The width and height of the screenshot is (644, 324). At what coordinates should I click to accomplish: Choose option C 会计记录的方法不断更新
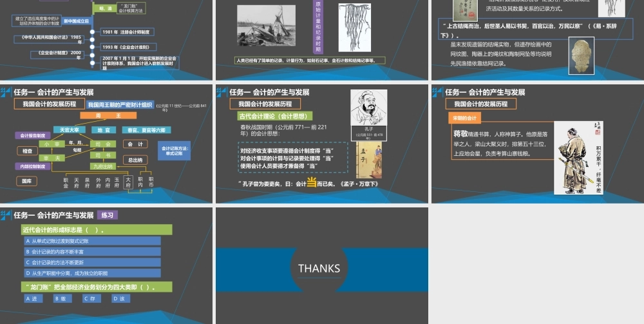click(92, 262)
